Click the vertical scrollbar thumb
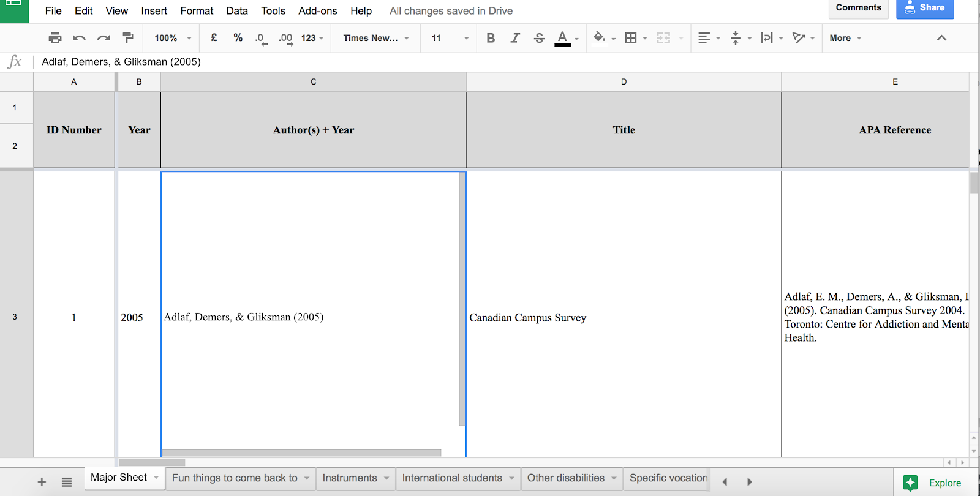This screenshot has height=496, width=980. [973, 182]
